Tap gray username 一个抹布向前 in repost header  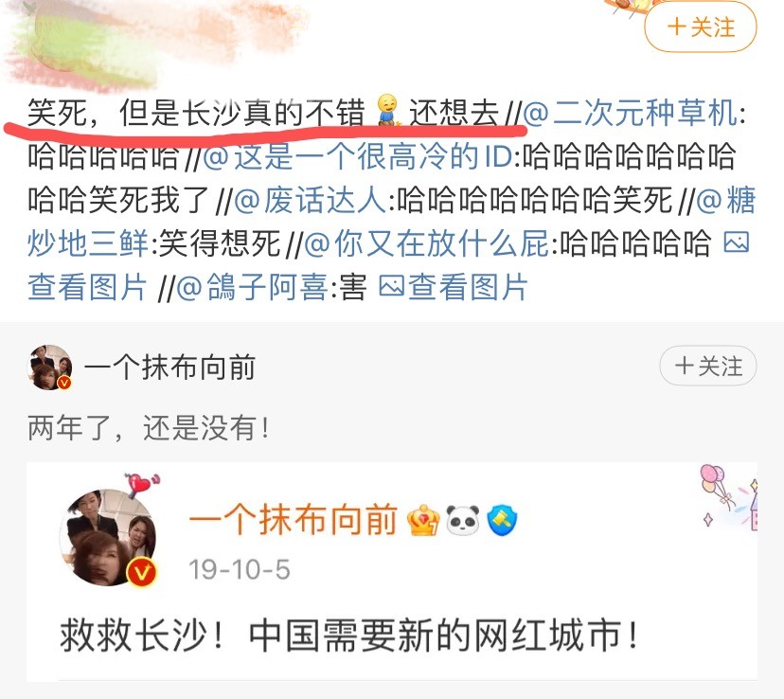[170, 367]
